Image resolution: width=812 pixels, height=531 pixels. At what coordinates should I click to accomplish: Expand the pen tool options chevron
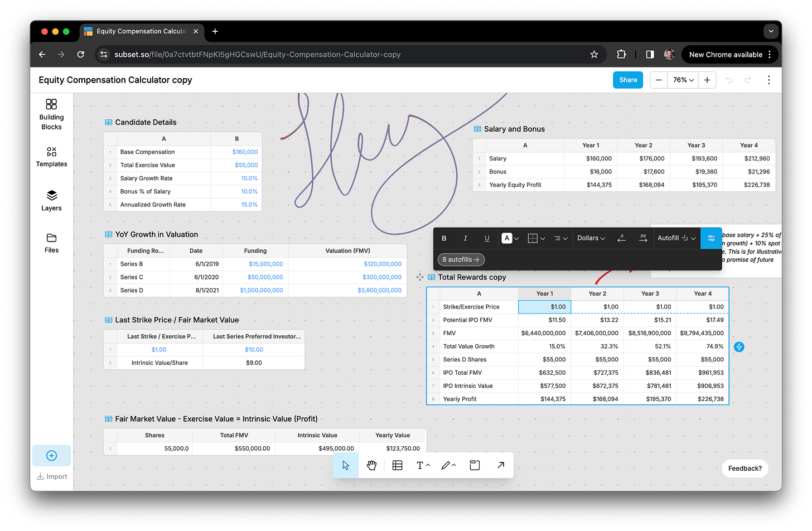coord(454,465)
